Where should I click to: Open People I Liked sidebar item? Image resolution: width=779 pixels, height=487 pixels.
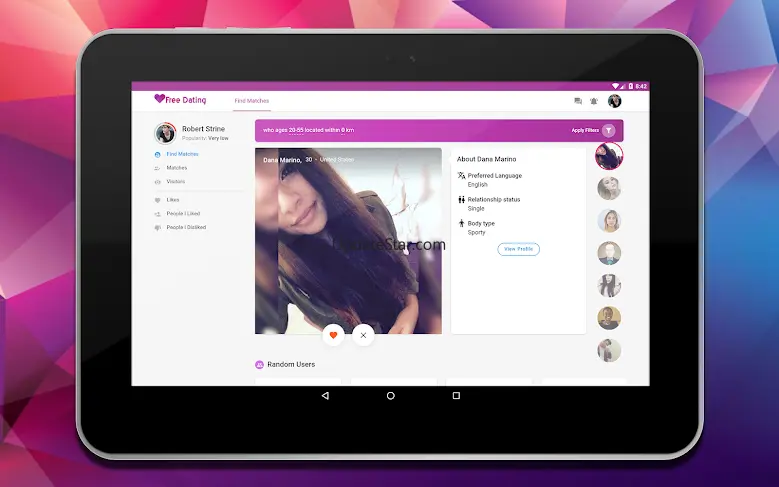(x=183, y=214)
